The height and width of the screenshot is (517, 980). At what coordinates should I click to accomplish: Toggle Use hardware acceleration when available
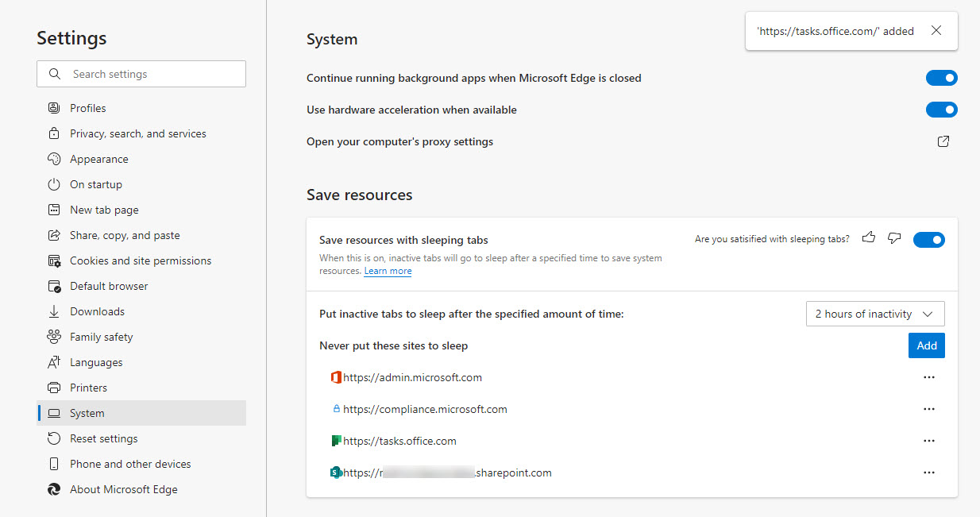tap(942, 110)
